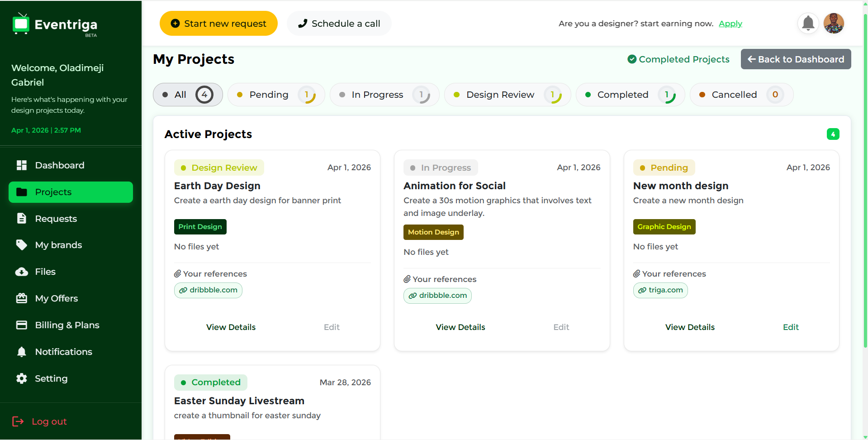View Details of New month design

tap(690, 327)
